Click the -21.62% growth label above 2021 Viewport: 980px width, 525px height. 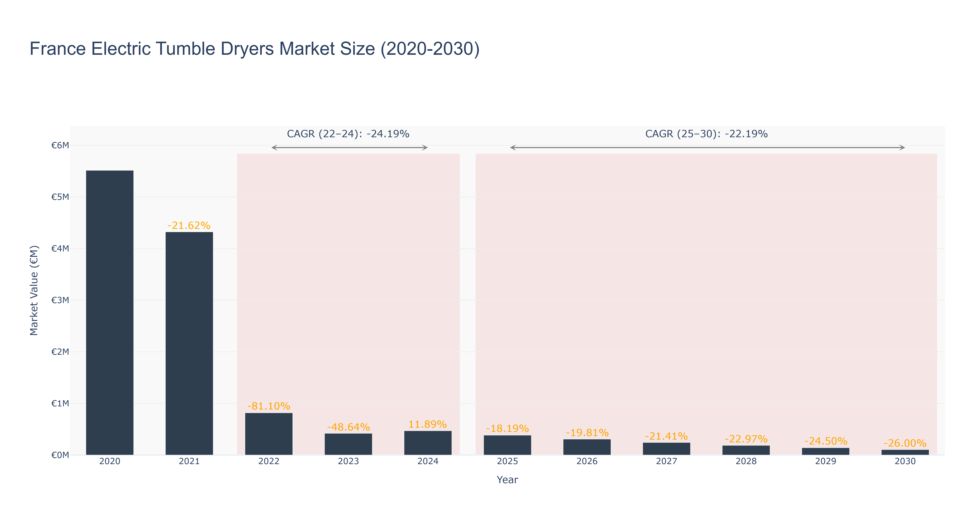[x=189, y=226]
